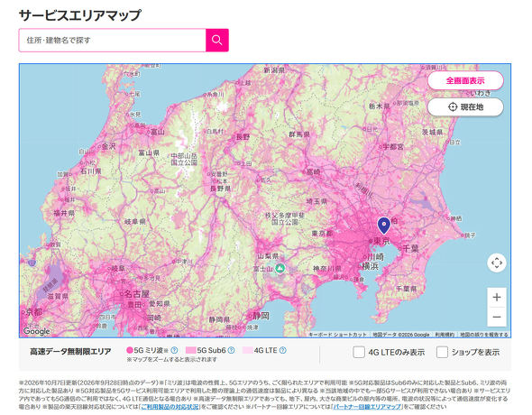Enable the 4G LTEのみ表示 checkbox
This screenshot has height=415, width=532.
[x=359, y=352]
